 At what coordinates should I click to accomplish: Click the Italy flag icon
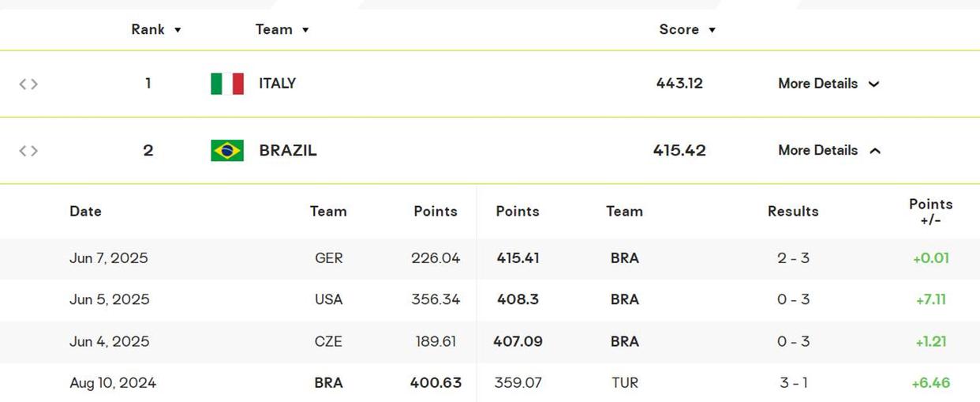coord(227,84)
